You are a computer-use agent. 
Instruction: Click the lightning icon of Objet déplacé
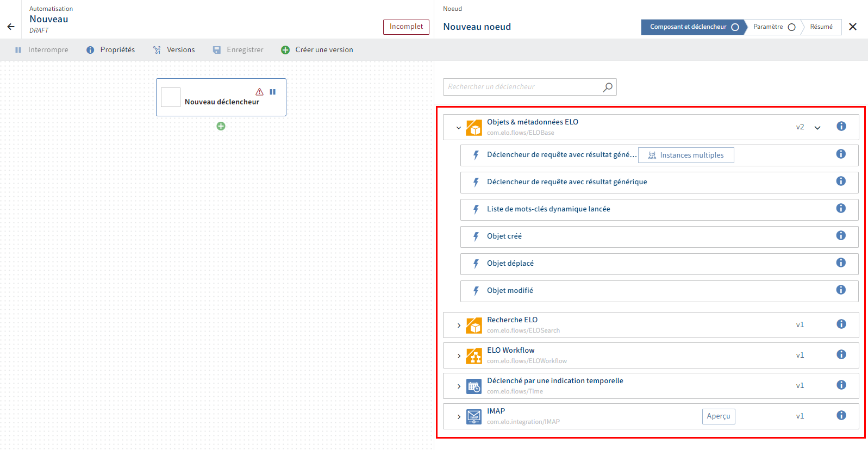[x=476, y=264]
